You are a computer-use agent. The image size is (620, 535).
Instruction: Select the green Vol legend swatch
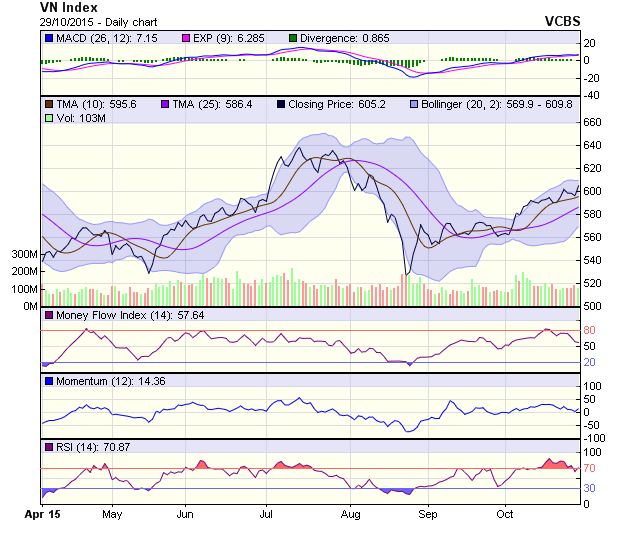(x=48, y=118)
